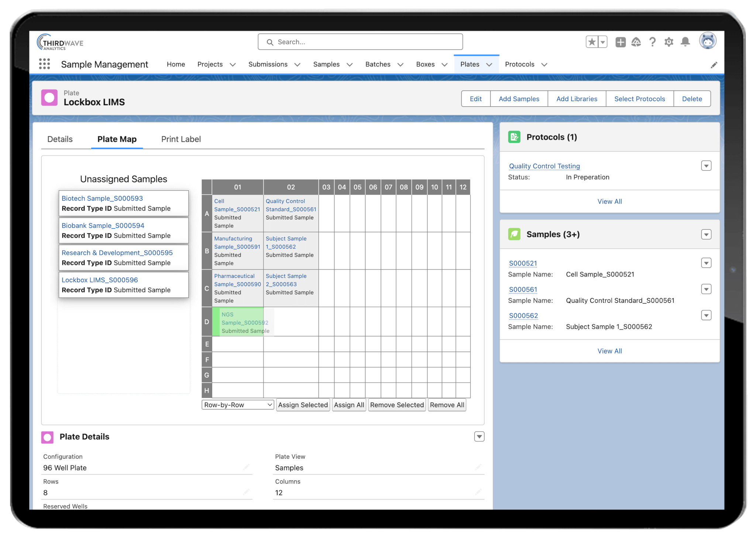
Task: Select unassigned Biobank Sample_S000594
Action: [124, 230]
